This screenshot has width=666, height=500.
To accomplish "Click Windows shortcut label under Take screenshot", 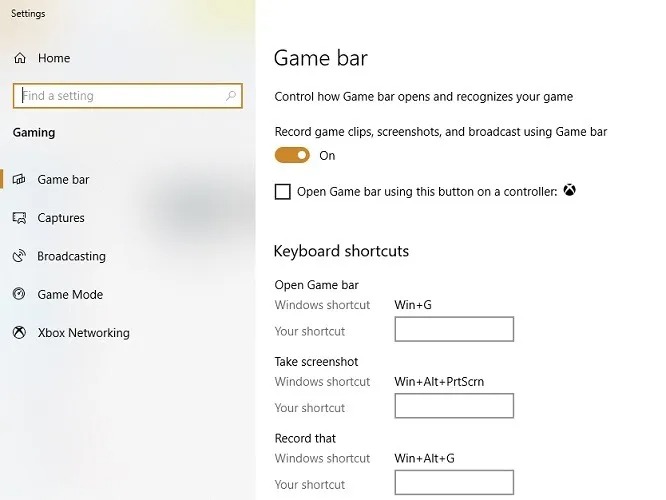I will point(322,381).
